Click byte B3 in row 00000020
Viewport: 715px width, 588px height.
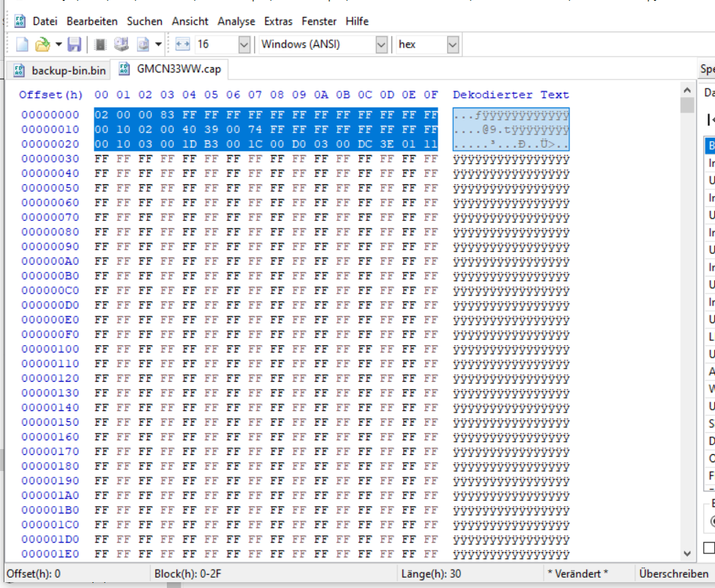point(211,144)
